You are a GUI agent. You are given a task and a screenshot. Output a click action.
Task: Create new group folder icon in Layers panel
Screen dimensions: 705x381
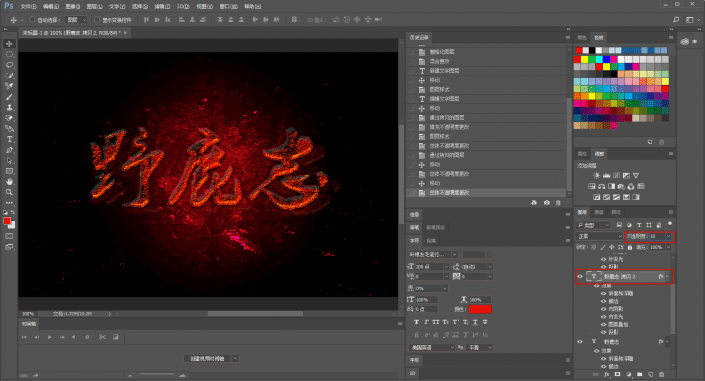point(639,374)
